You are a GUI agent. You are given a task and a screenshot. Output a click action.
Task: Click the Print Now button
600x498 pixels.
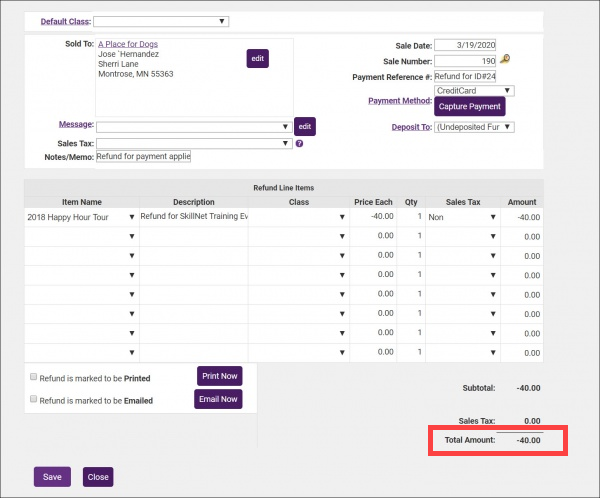coord(219,376)
